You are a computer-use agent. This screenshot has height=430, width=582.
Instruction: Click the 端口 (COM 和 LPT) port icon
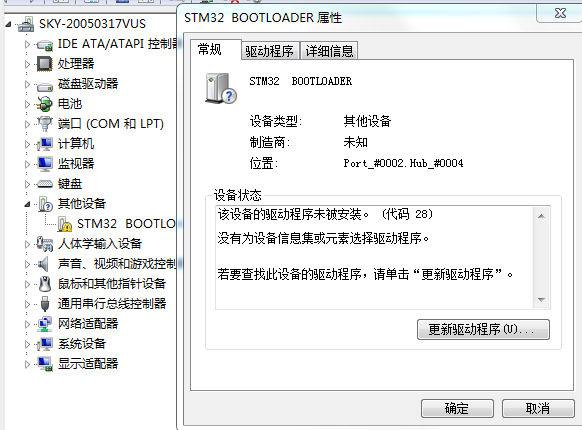tap(45, 124)
